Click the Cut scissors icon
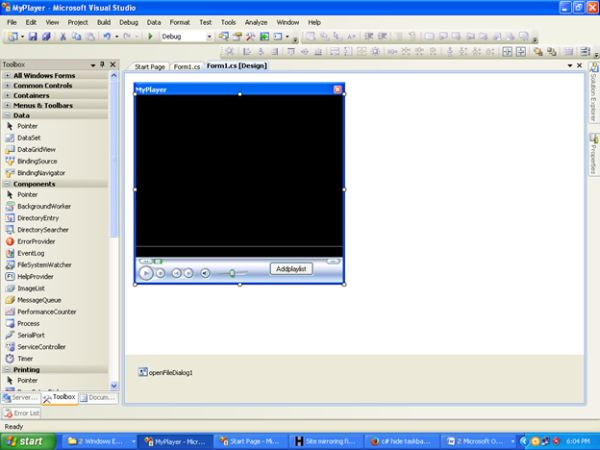This screenshot has width=600, height=450. [63, 36]
